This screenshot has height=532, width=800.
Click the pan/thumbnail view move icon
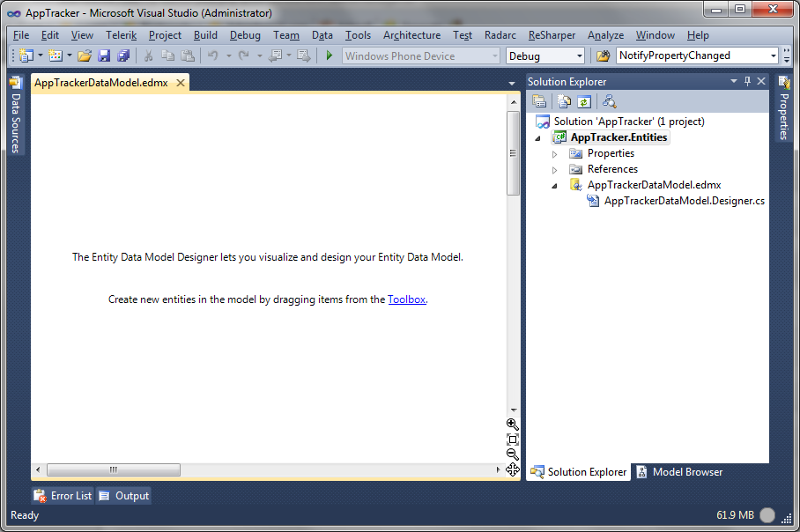coord(513,469)
